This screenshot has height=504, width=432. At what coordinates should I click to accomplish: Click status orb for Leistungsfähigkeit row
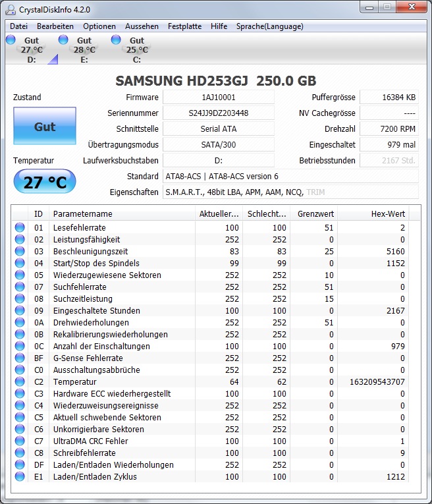(x=20, y=239)
